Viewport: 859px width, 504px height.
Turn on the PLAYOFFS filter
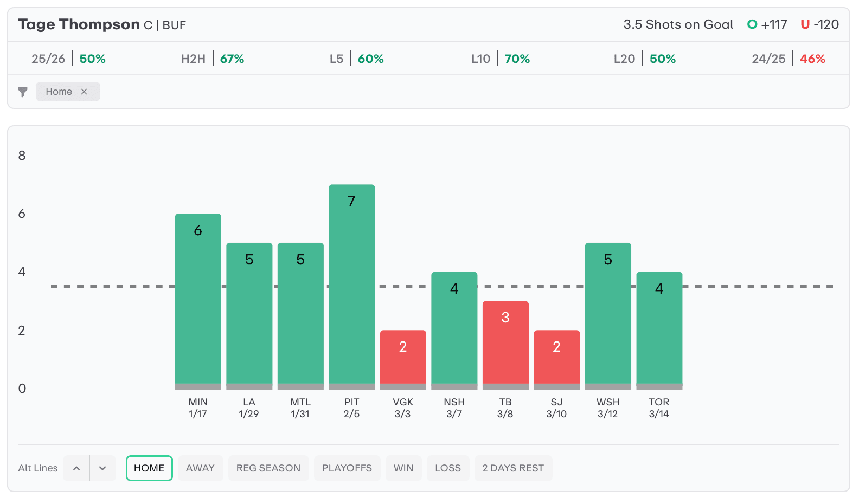pos(347,468)
